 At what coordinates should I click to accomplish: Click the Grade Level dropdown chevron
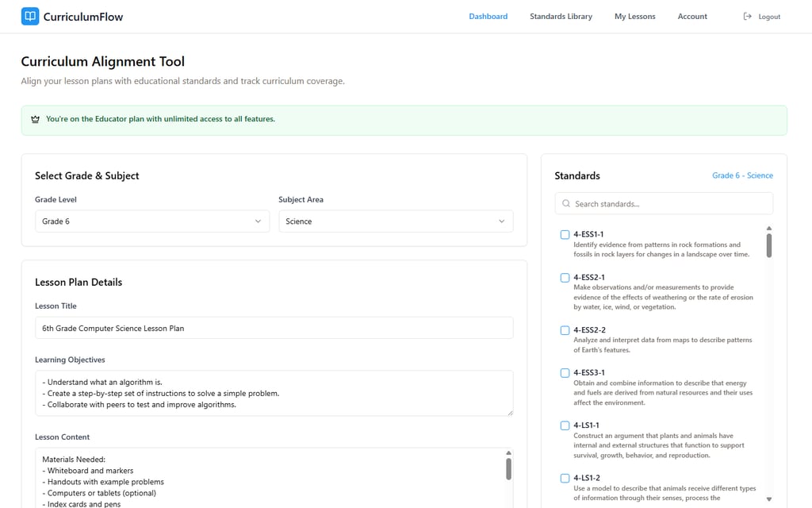(258, 221)
